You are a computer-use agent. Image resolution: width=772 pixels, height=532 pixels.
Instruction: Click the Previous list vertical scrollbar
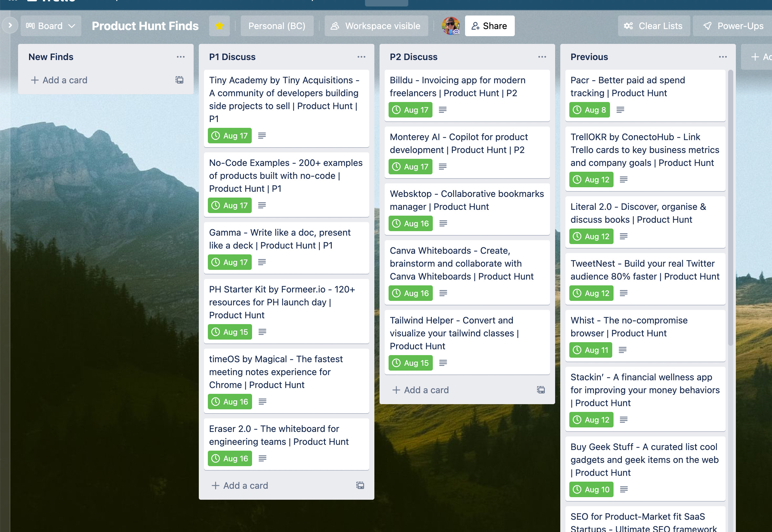tap(730, 208)
